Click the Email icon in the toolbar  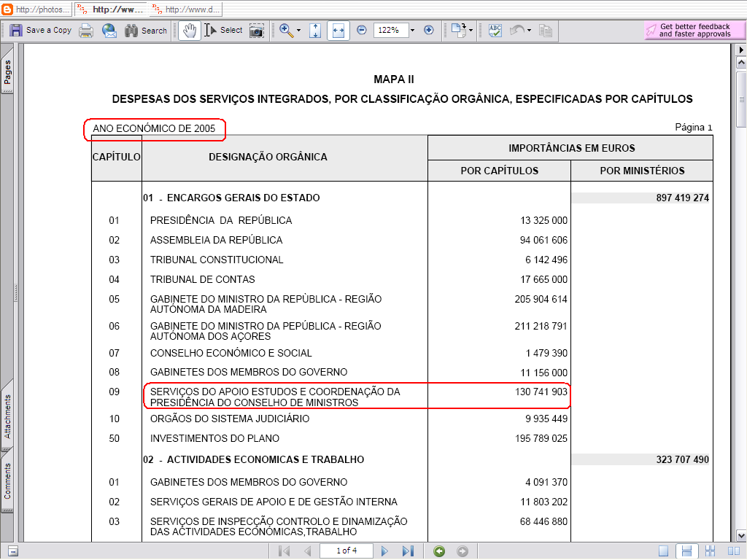point(109,31)
